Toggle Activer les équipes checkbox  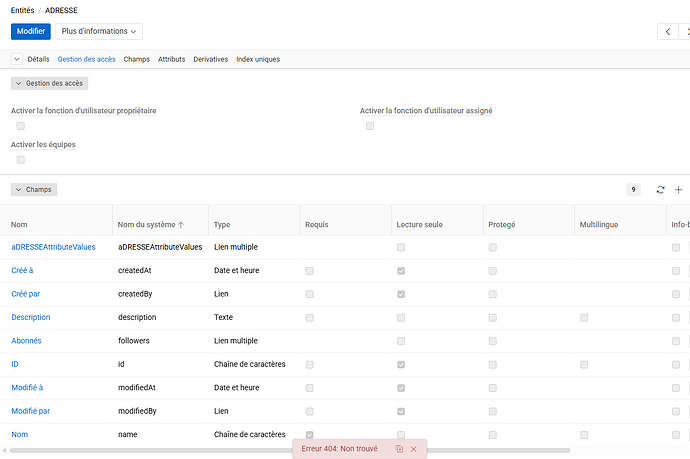[x=21, y=160]
